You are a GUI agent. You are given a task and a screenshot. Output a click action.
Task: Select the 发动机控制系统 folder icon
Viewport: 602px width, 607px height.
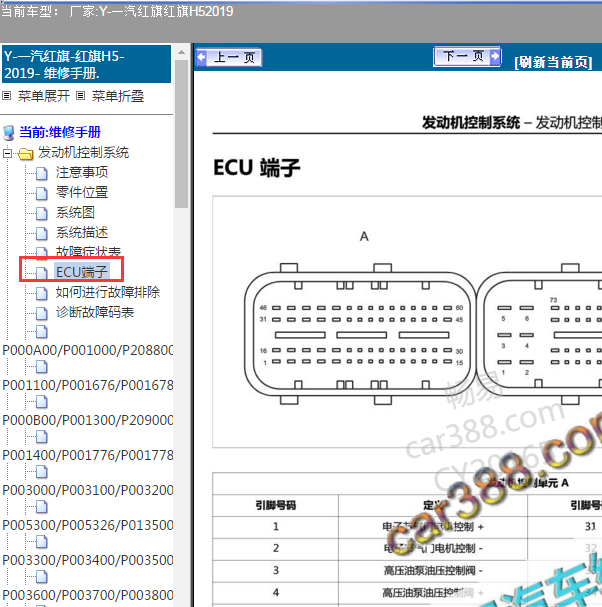26,154
